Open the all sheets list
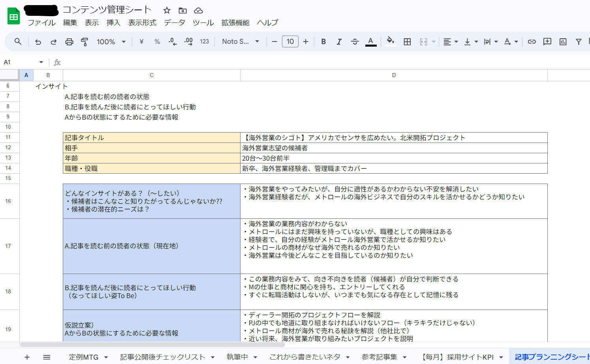This screenshot has width=590, height=364. tap(47, 357)
